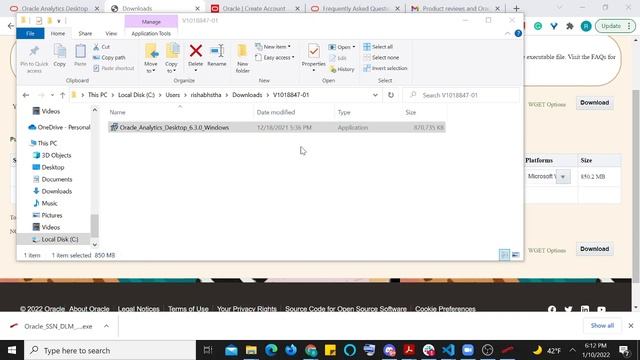This screenshot has height=360, width=640.
Task: Pin to Quick access in ribbon
Action: 34,59
